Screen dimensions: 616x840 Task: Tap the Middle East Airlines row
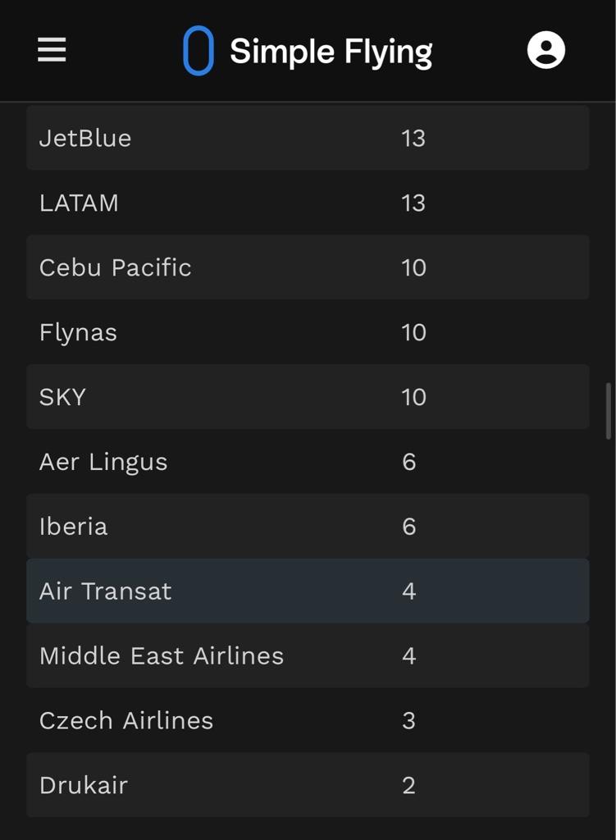[x=308, y=655]
